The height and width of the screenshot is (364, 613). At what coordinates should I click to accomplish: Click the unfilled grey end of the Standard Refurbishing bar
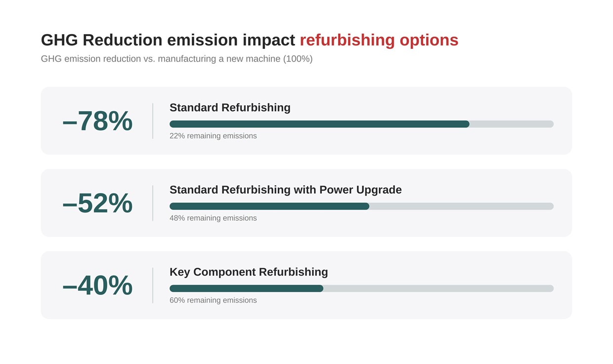click(x=511, y=124)
